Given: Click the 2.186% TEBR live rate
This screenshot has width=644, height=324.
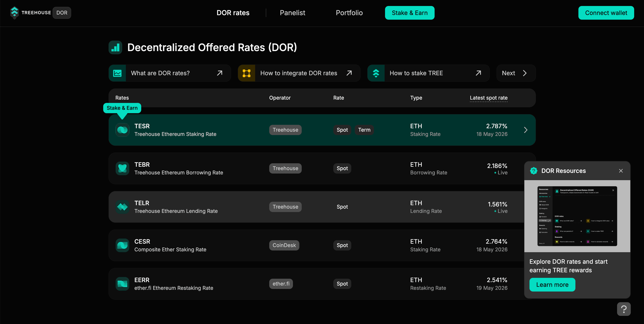Looking at the screenshot, I should point(497,166).
